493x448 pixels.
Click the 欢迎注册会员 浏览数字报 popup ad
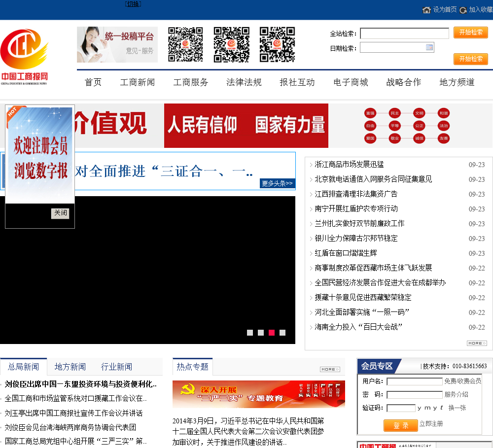click(40, 155)
